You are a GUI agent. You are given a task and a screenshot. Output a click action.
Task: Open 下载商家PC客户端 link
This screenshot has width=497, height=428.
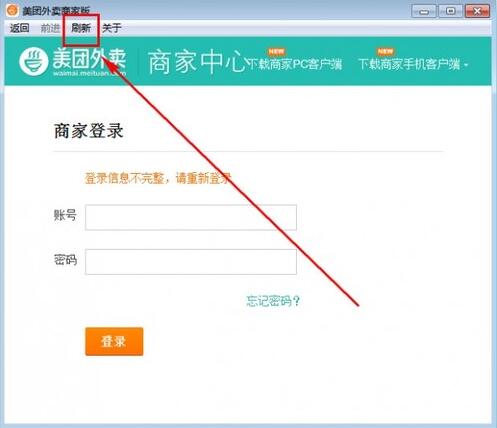[295, 64]
